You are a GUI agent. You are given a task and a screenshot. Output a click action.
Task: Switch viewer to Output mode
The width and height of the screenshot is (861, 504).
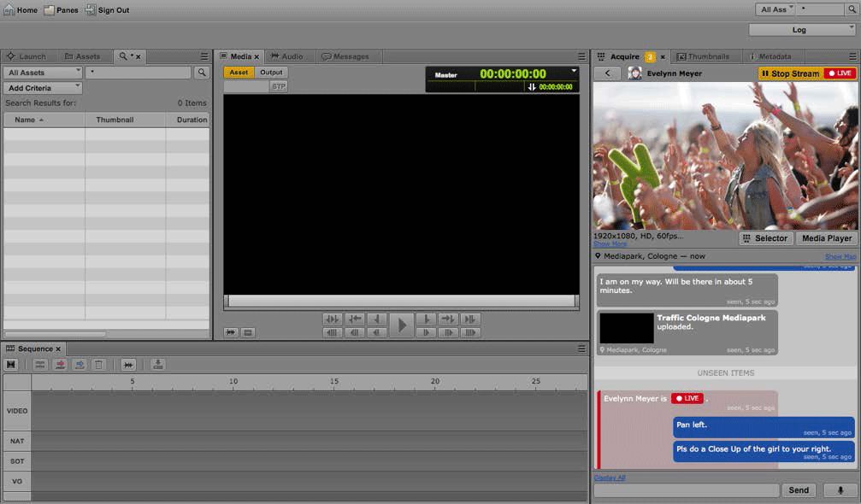(x=271, y=73)
